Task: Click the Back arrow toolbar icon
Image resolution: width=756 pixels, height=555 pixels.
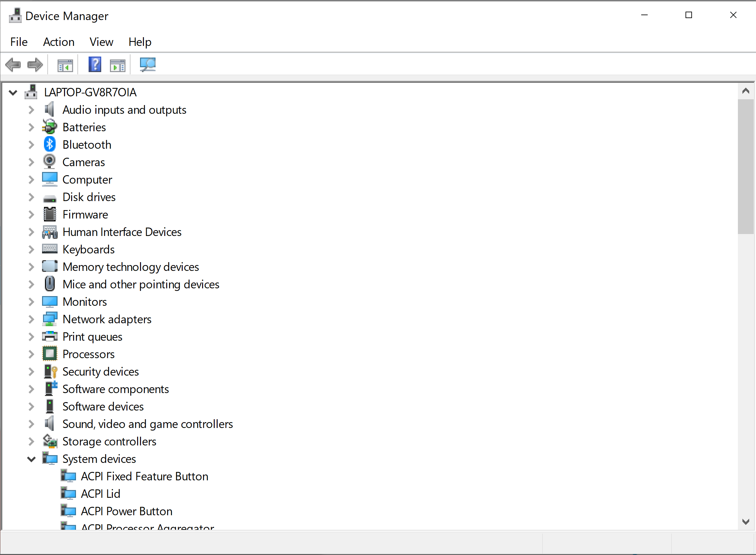Action: pos(13,65)
